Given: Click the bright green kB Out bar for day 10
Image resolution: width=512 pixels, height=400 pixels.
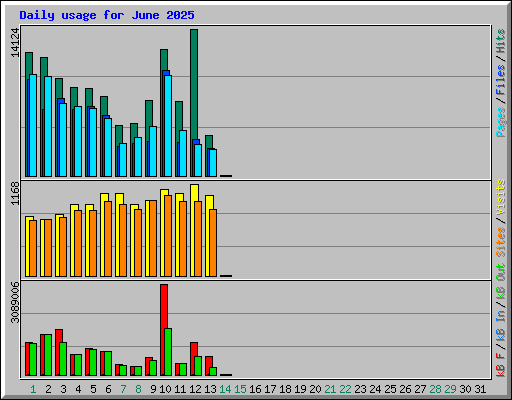Looking at the screenshot, I should click(168, 352).
